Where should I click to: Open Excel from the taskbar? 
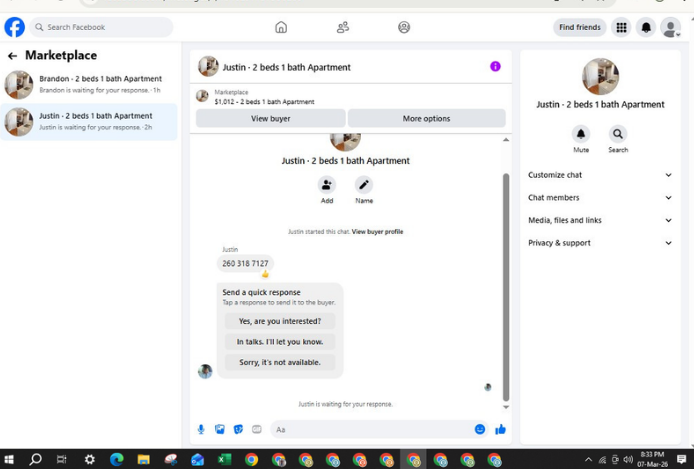pyautogui.click(x=224, y=460)
